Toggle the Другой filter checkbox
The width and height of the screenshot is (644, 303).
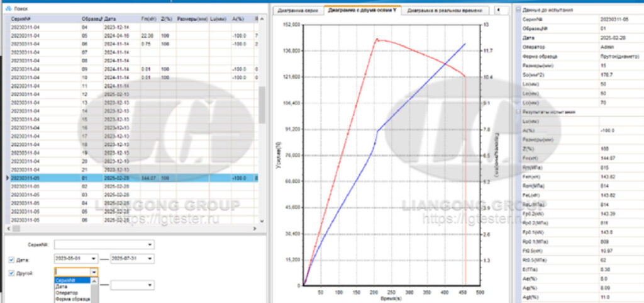(x=13, y=272)
